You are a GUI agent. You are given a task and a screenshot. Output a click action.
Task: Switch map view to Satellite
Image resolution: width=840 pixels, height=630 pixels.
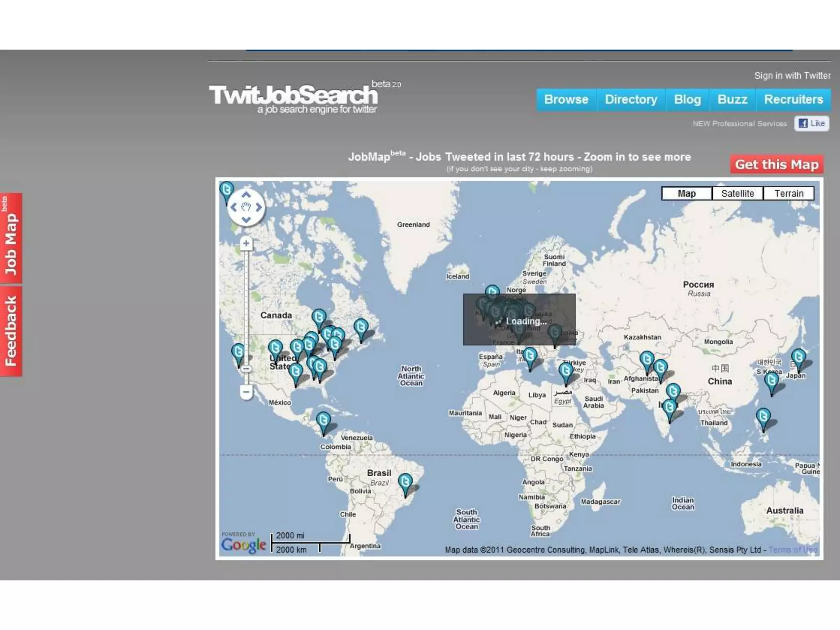[737, 194]
